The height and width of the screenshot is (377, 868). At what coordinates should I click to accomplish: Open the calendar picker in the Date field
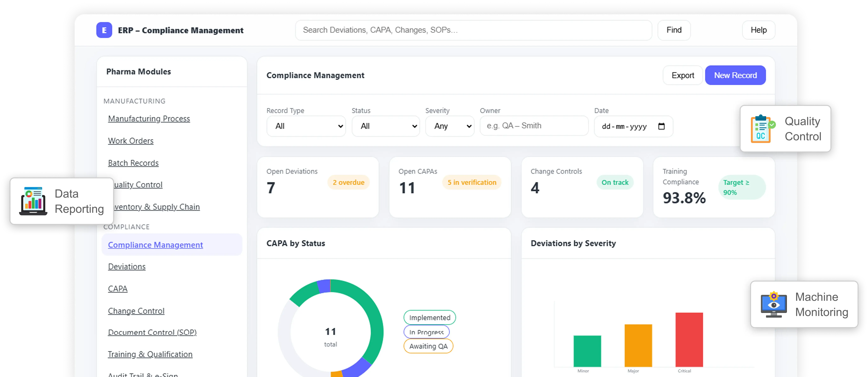tap(661, 127)
